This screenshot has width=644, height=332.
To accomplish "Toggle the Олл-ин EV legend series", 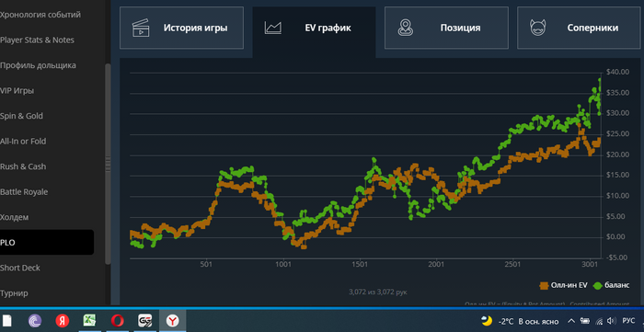I will click(x=563, y=286).
